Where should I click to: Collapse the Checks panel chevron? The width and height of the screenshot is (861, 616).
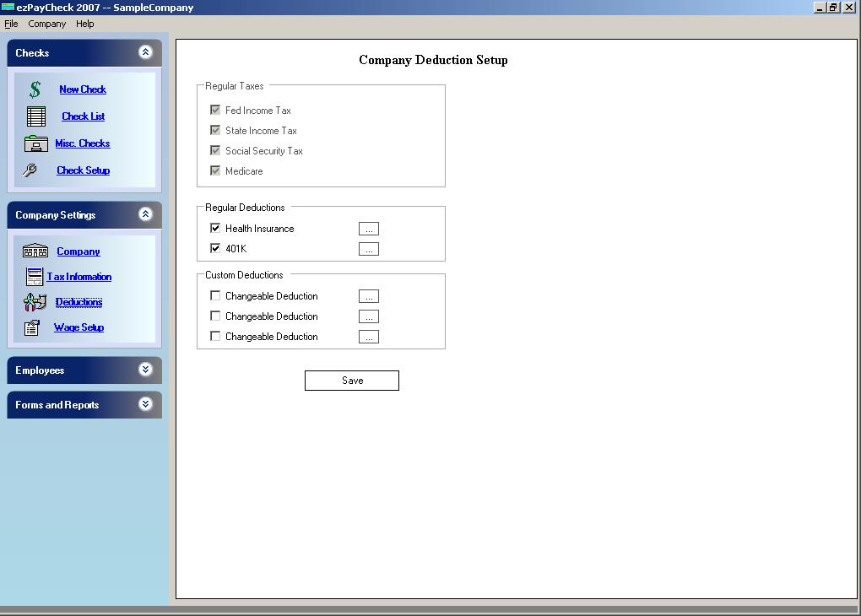point(143,52)
